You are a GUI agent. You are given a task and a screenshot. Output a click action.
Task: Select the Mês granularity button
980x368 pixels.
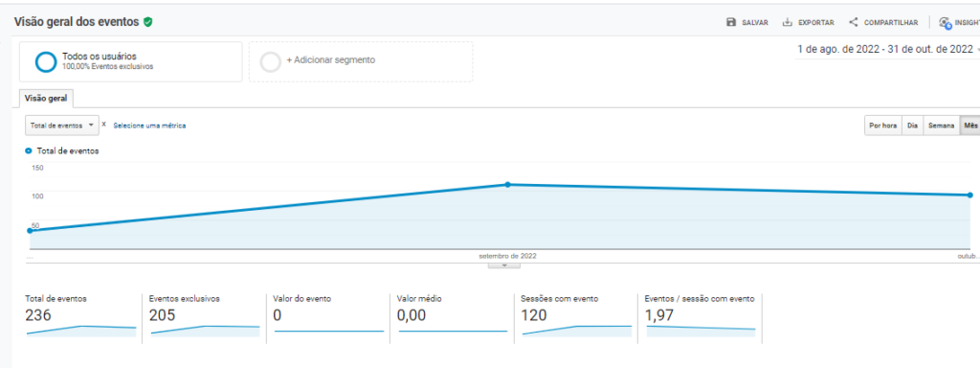pos(970,126)
